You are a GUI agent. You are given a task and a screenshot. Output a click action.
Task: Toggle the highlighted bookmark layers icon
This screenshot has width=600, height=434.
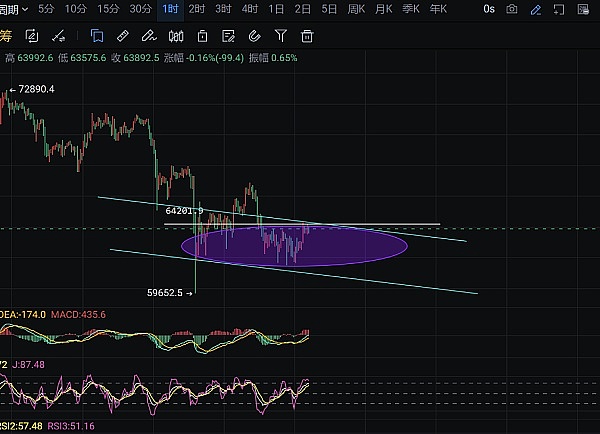point(98,35)
